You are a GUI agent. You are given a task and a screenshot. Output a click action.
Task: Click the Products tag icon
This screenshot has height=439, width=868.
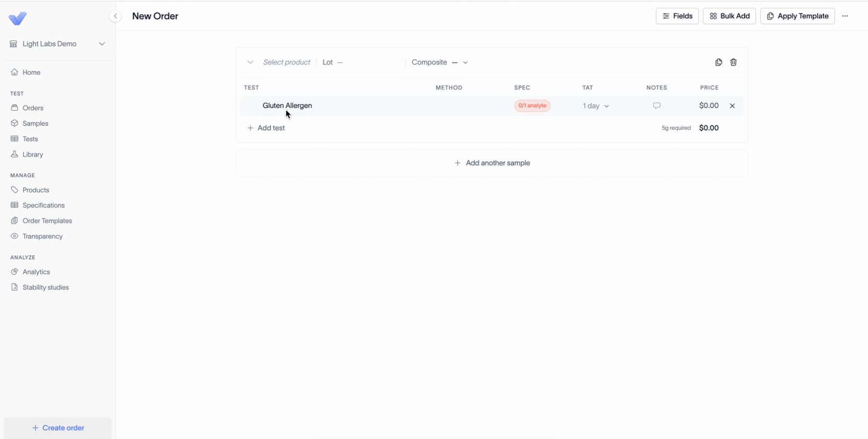pyautogui.click(x=15, y=190)
